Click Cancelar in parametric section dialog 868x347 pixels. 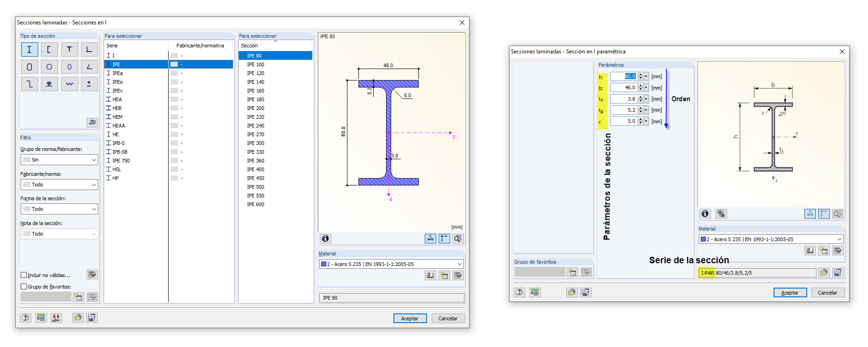(x=827, y=293)
